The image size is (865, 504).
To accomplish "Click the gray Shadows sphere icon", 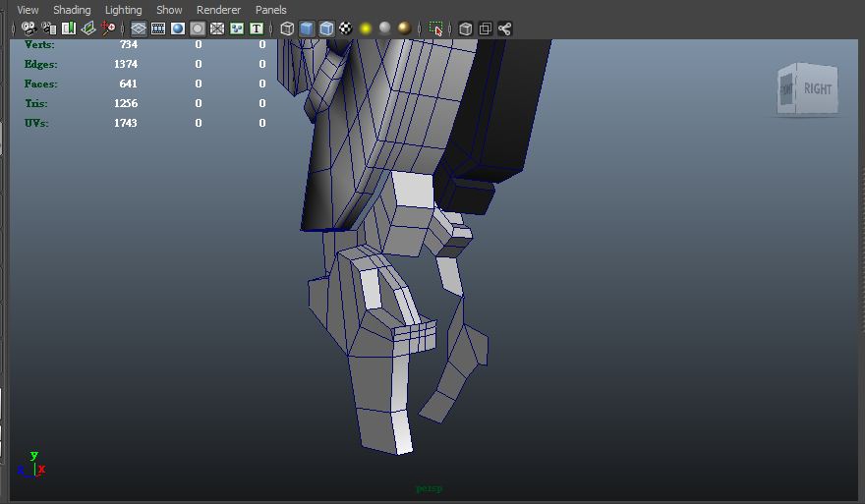I will click(x=385, y=28).
